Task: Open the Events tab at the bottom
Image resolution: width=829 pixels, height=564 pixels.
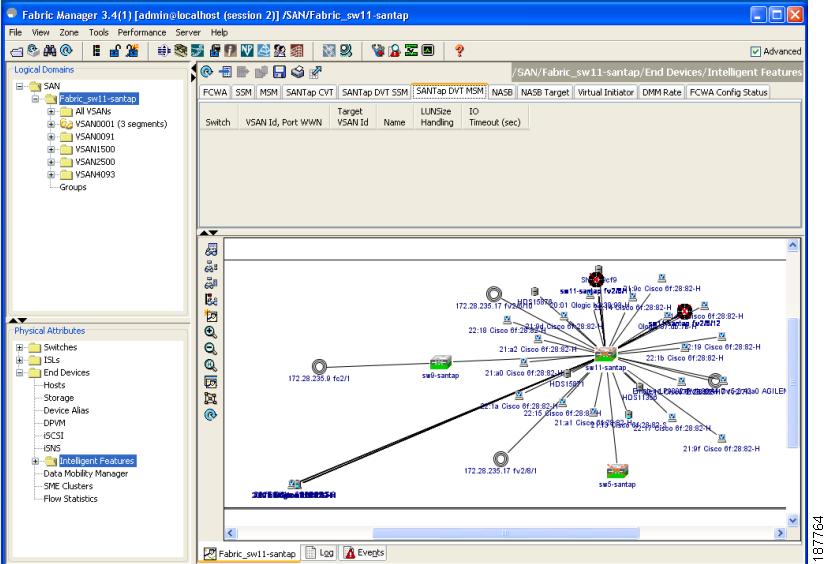Action: click(x=364, y=553)
